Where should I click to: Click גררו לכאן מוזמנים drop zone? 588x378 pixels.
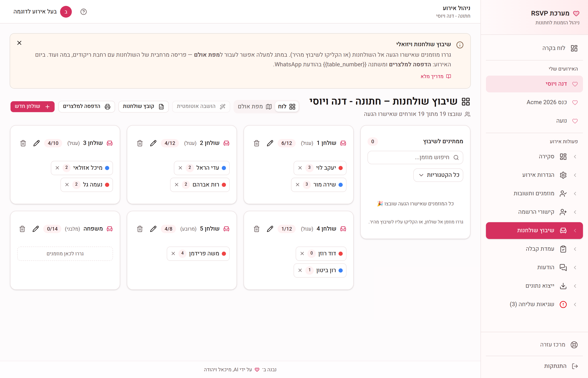pos(65,253)
